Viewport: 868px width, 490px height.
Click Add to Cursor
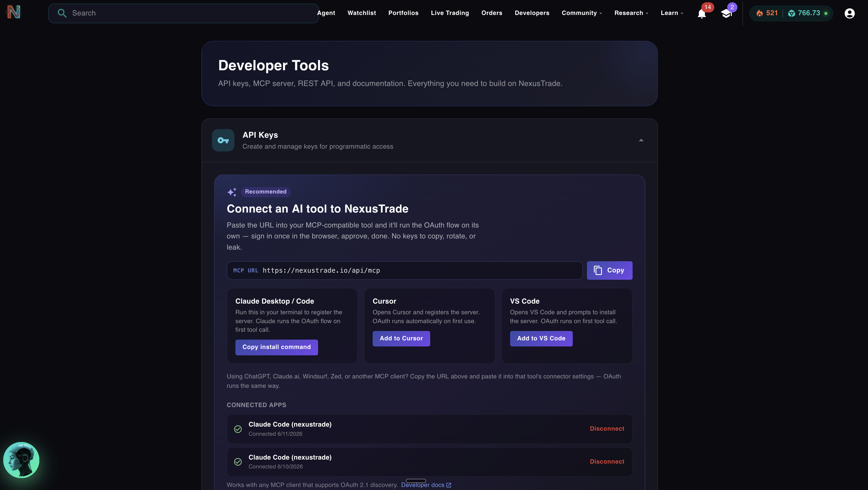pos(401,338)
